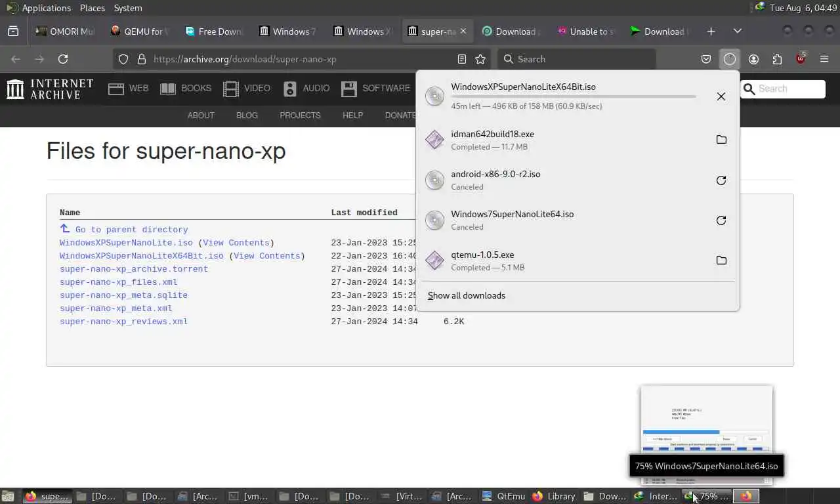This screenshot has width=840, height=504.
Task: Reload the current page
Action: (63, 59)
